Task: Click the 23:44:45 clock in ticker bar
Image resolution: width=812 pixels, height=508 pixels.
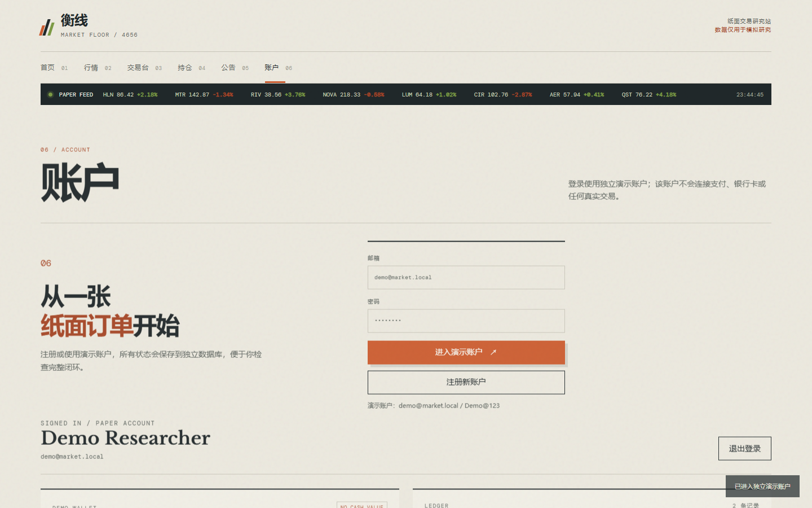Action: [x=750, y=95]
